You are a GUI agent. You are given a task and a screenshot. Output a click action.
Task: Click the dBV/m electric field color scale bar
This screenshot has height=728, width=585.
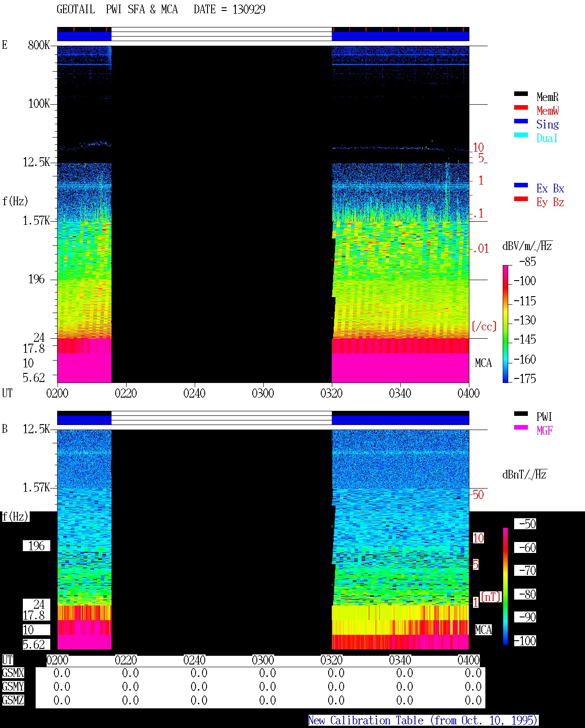[505, 324]
